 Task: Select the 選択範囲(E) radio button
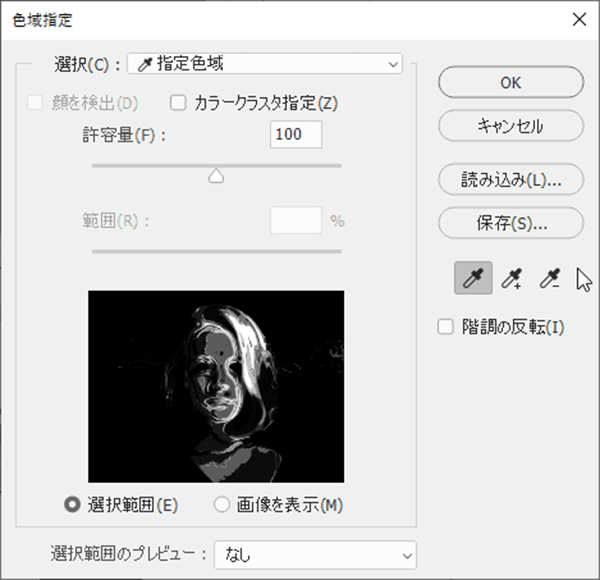point(72,505)
